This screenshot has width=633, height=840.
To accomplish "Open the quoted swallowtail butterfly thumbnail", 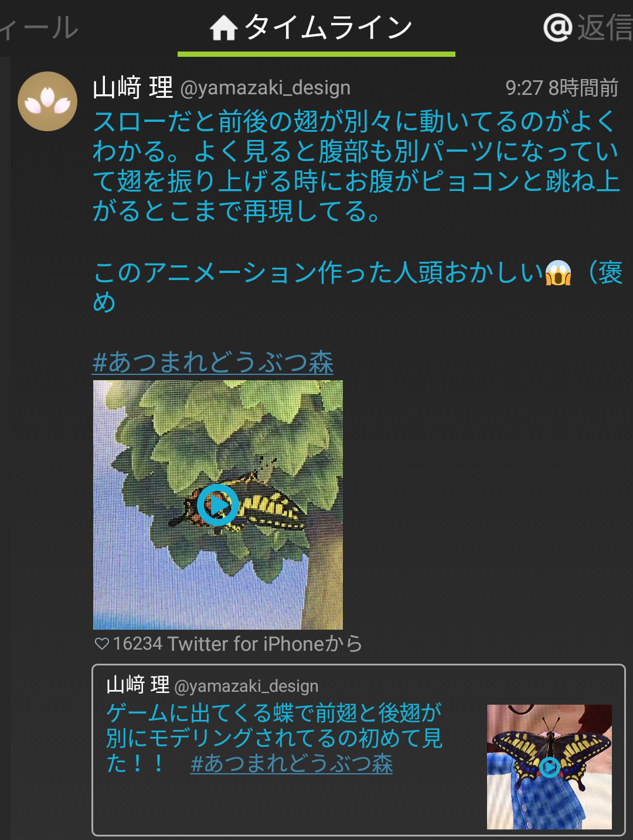I will [549, 767].
